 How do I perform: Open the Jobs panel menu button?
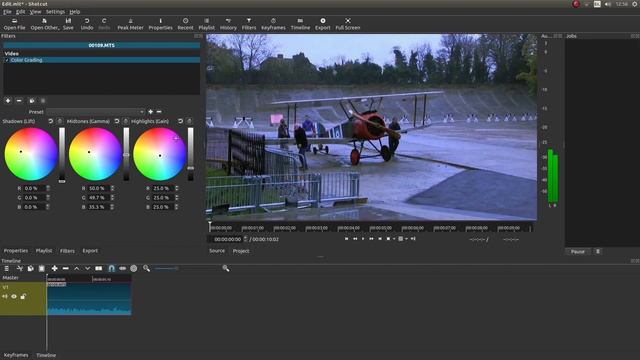598,251
